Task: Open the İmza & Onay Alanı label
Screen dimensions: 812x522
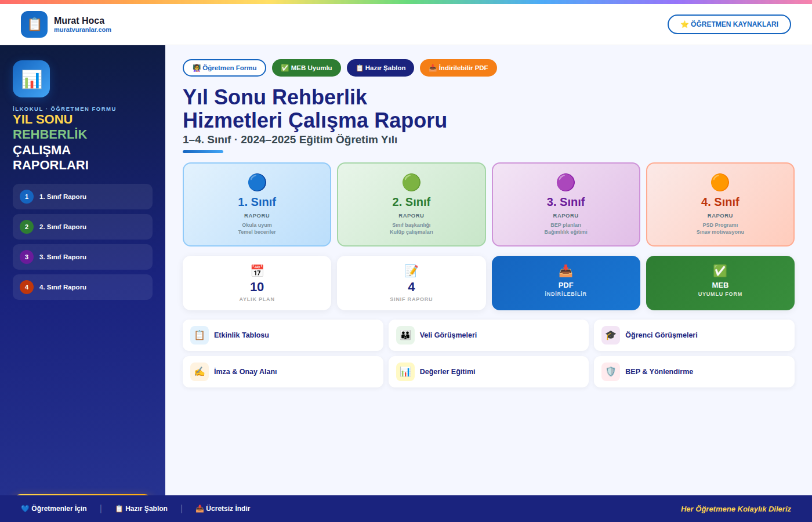Action: coord(245,372)
